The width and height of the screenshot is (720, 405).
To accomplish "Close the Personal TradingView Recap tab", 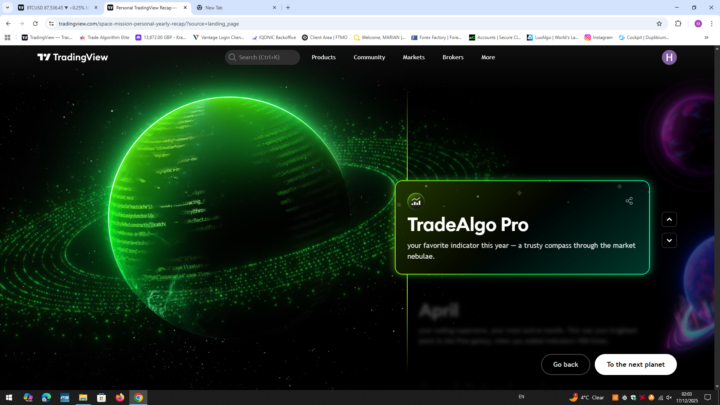I will pos(185,8).
